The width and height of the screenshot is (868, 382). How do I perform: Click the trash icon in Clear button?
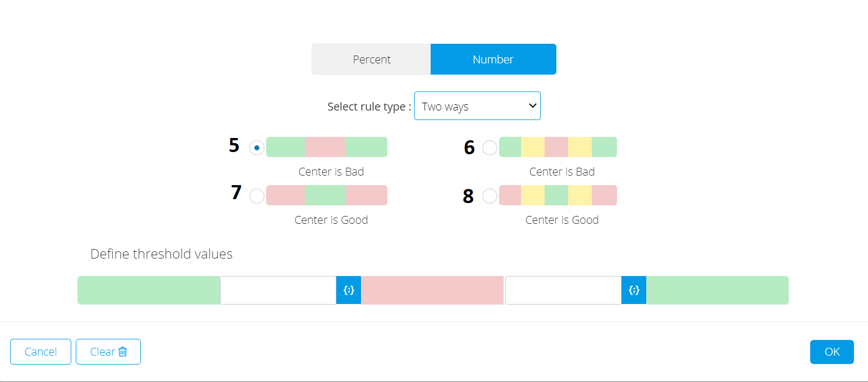pos(123,352)
